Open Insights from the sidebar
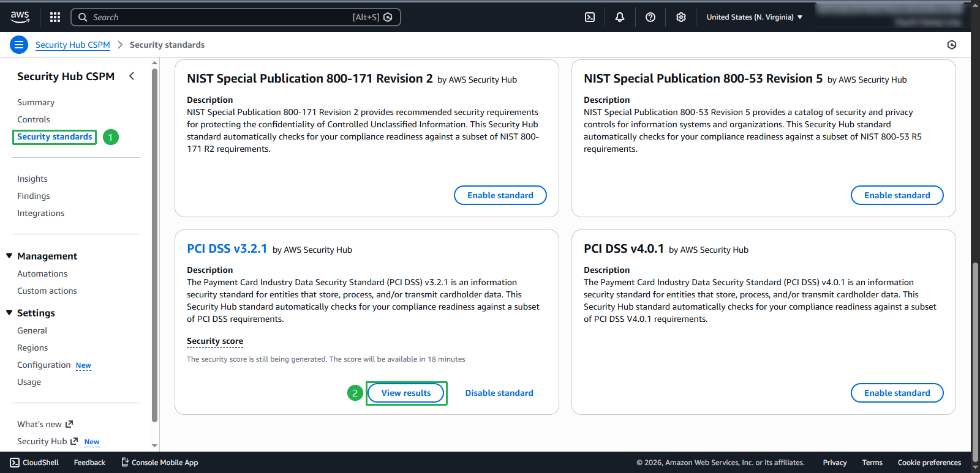The height and width of the screenshot is (473, 980). [32, 179]
